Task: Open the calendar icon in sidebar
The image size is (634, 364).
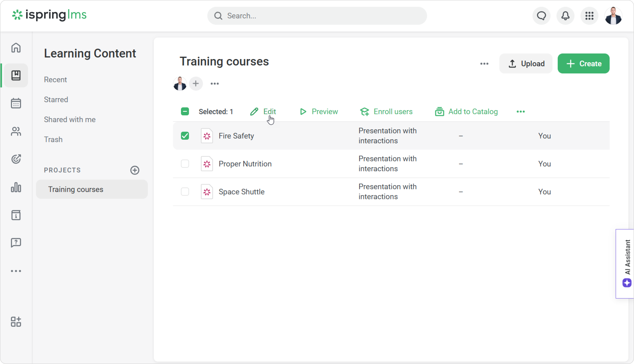Action: coord(16,103)
